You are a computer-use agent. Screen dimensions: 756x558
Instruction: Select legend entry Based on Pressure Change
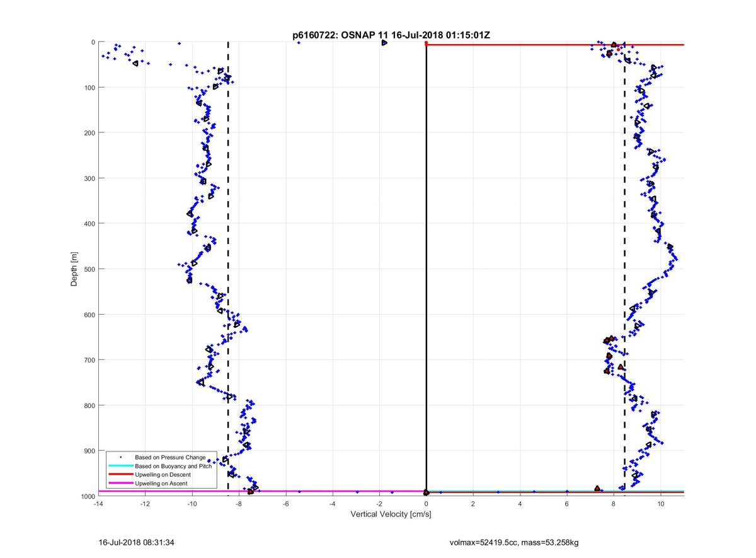[170, 457]
